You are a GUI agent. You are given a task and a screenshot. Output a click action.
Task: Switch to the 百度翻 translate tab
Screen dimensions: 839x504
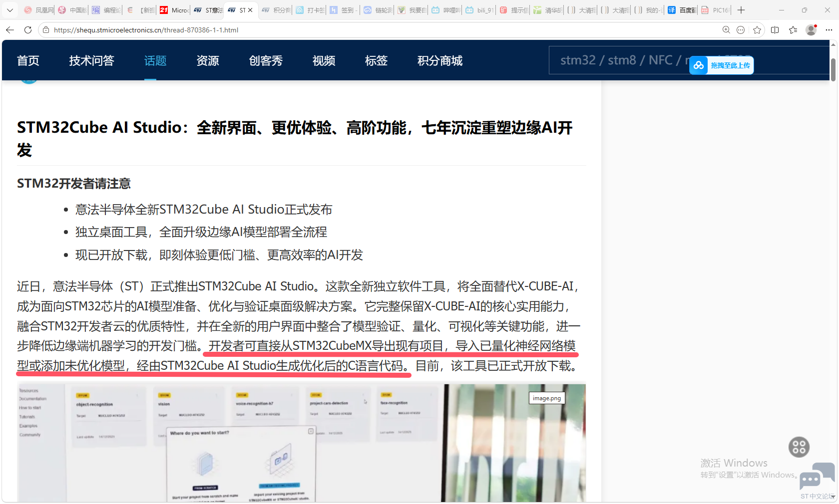point(682,10)
